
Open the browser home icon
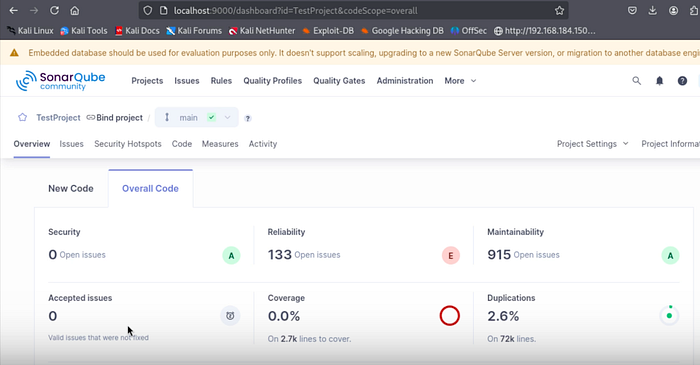[75, 10]
